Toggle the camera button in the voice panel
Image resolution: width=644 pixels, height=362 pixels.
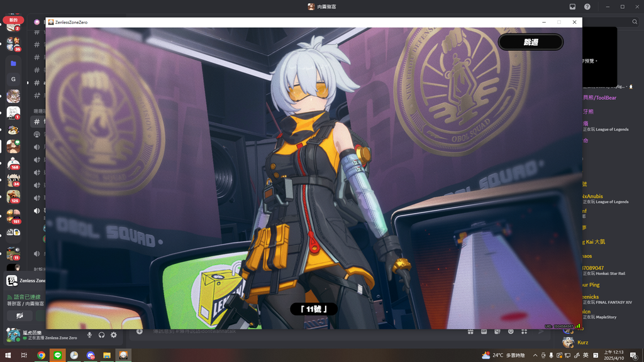click(19, 315)
